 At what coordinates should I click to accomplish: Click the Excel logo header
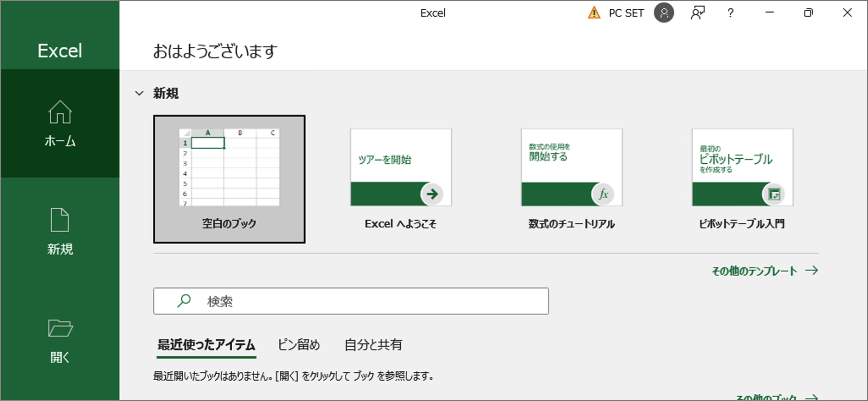pos(60,50)
